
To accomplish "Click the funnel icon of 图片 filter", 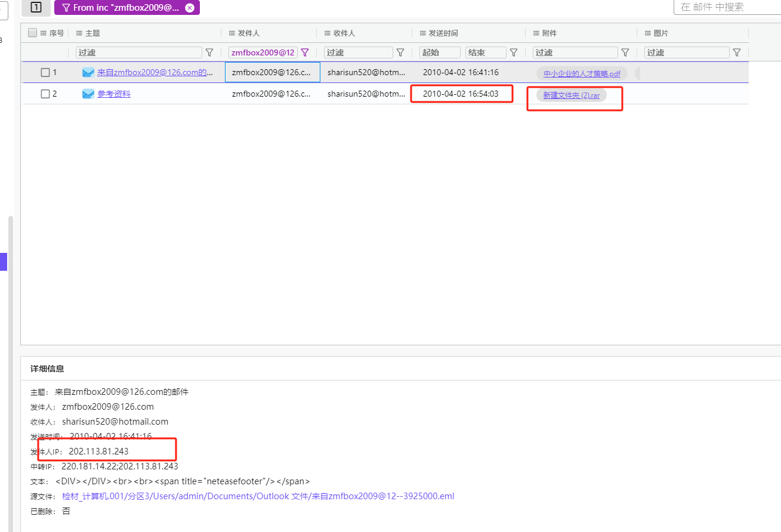I will coord(737,52).
